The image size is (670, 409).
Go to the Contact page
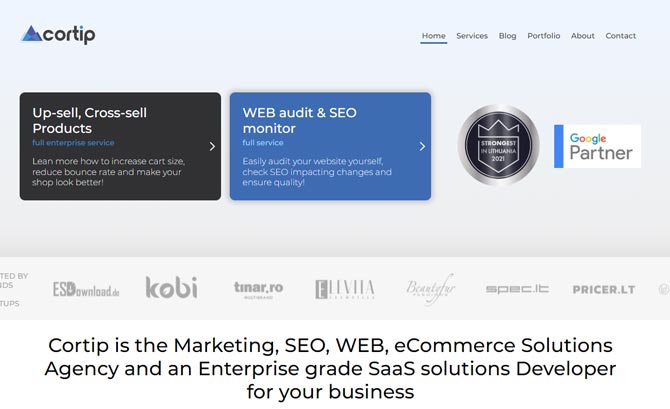coord(620,36)
